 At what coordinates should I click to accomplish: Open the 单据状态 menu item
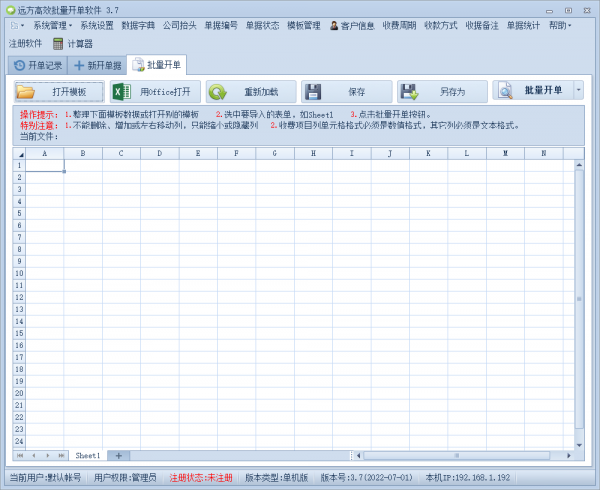click(x=262, y=26)
